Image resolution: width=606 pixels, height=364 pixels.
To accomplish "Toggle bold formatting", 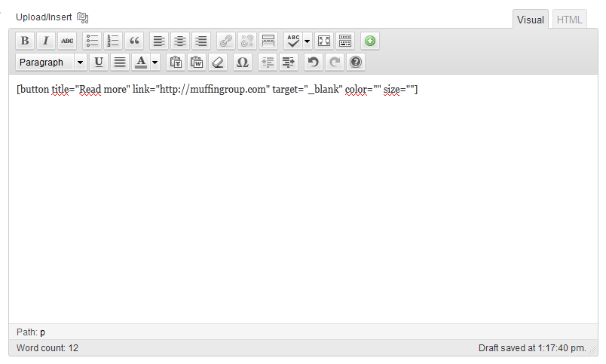I will 25,41.
